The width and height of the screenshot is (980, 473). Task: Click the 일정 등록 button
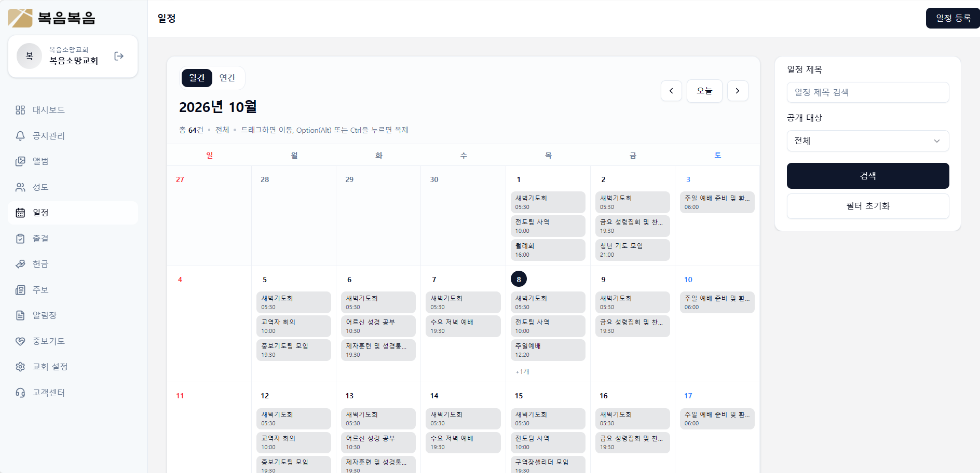(953, 18)
